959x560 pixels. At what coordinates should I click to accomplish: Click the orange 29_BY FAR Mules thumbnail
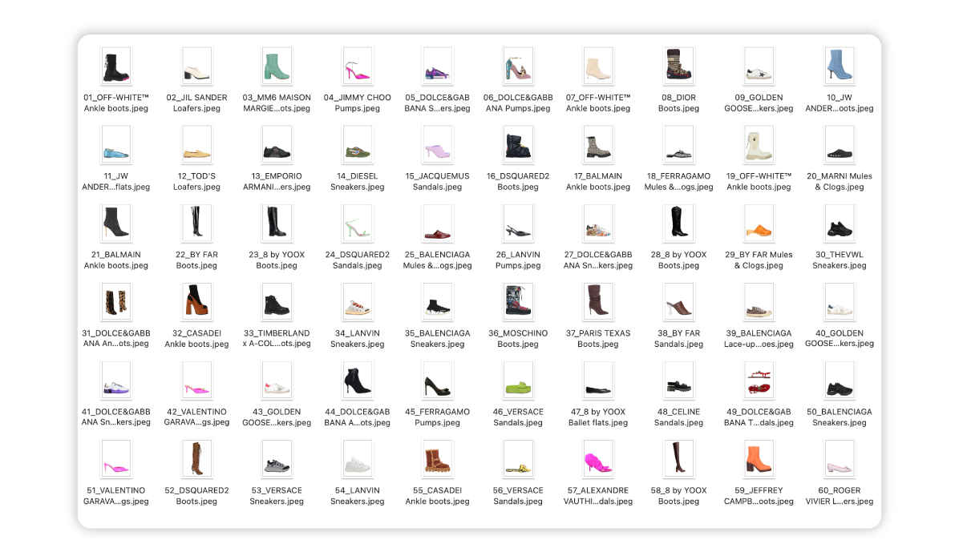759,224
